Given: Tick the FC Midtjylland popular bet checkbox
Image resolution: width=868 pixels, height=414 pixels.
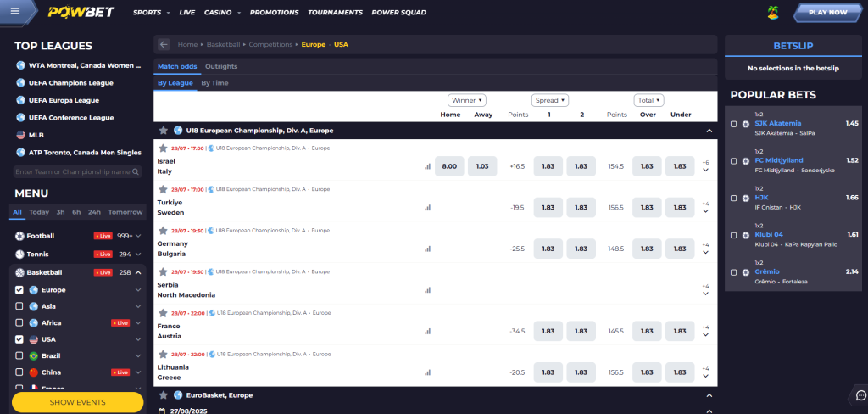Looking at the screenshot, I should click(733, 161).
